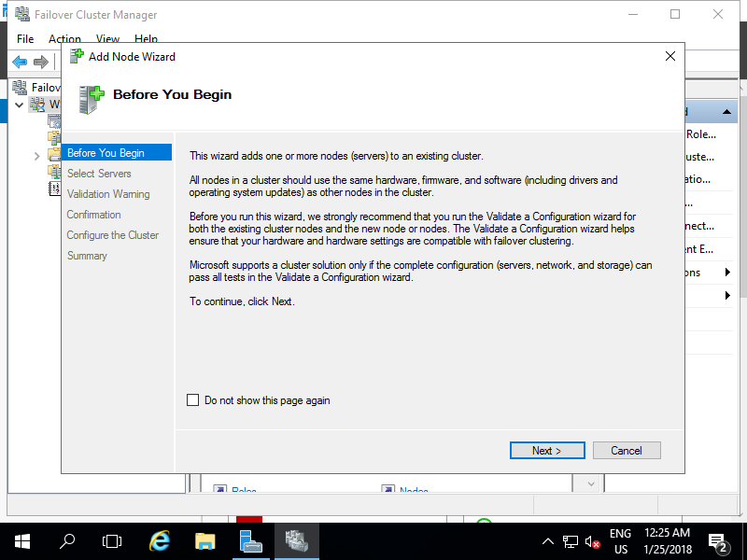Select the 'Validation Warning' wizard step
The image size is (747, 560).
pos(108,194)
